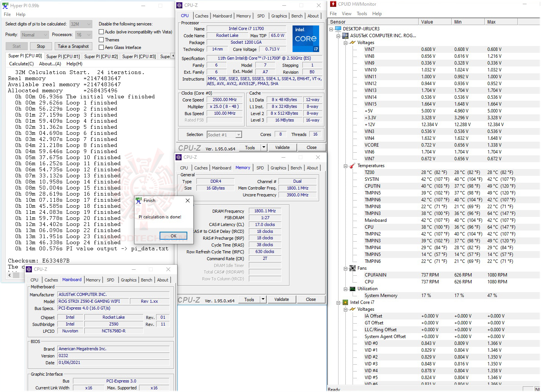Click Validate in the CPU-Z CPU window

coord(282,147)
